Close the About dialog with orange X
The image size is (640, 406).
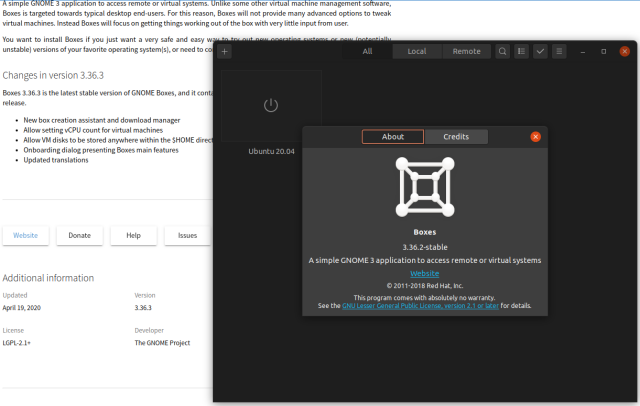click(x=536, y=137)
